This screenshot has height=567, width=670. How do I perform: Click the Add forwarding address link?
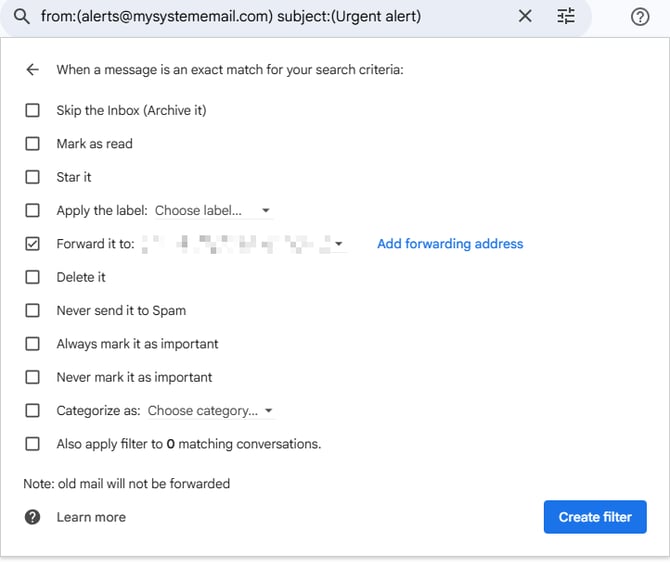click(x=450, y=244)
